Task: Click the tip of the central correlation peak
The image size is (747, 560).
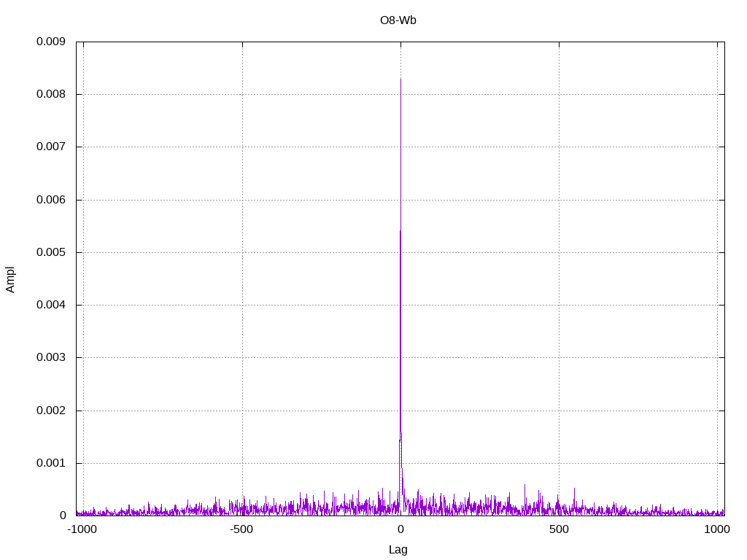Action: 400,79
